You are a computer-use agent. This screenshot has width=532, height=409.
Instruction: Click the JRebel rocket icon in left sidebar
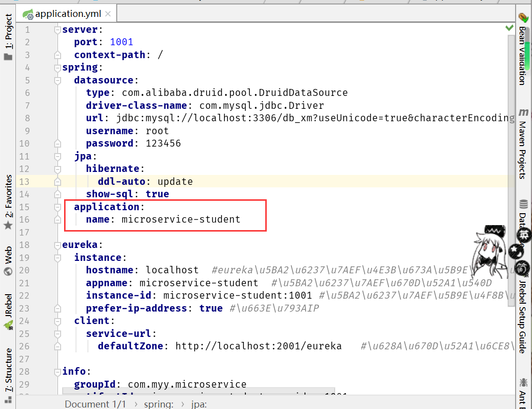[8, 326]
